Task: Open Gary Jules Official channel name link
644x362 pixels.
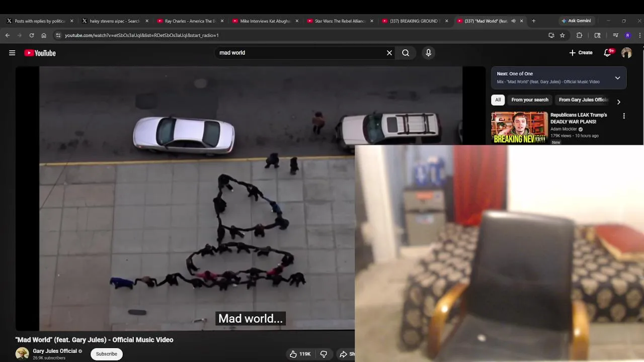Action: [55, 351]
